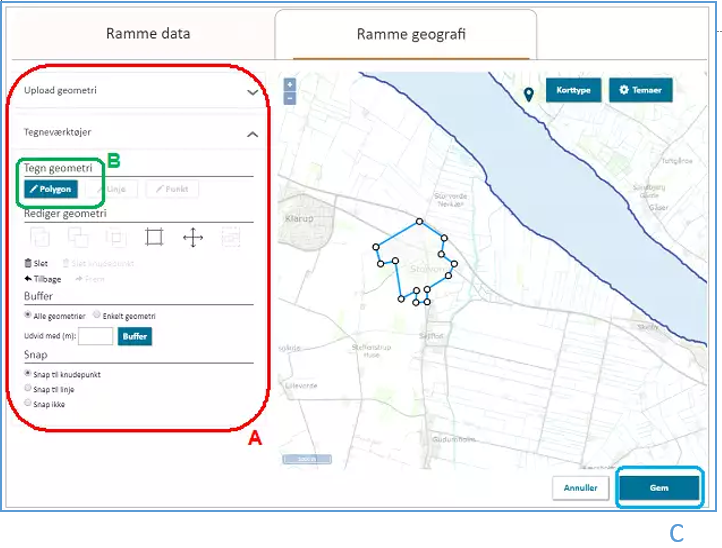This screenshot has width=722, height=548.
Task: Undo with the Tilbage arrow
Action: pos(28,279)
